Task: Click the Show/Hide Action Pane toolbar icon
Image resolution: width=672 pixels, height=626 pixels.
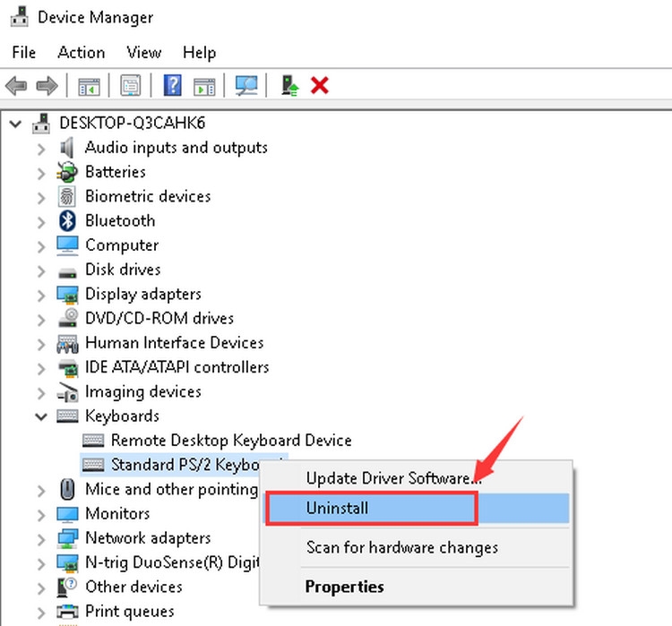Action: pyautogui.click(x=204, y=87)
